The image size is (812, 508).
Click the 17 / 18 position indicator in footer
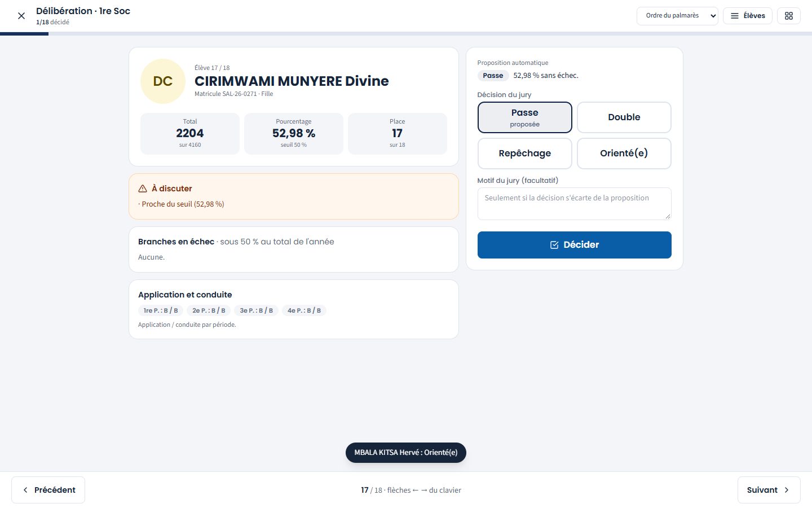372,490
